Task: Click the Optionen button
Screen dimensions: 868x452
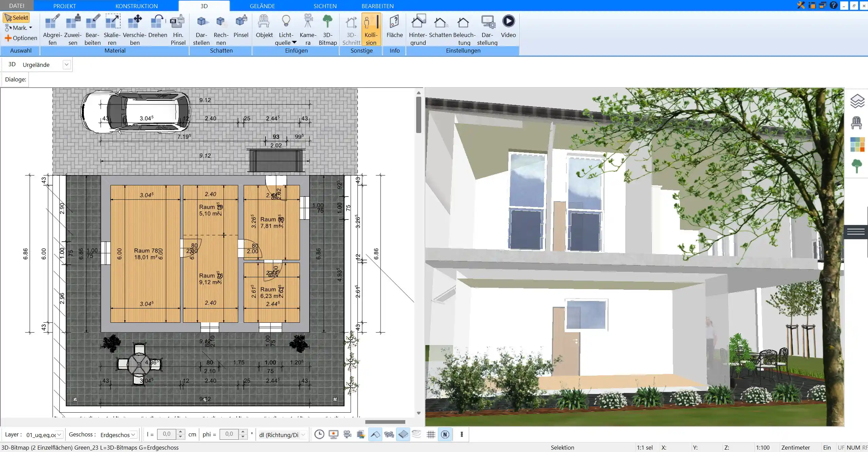Action: (x=21, y=38)
